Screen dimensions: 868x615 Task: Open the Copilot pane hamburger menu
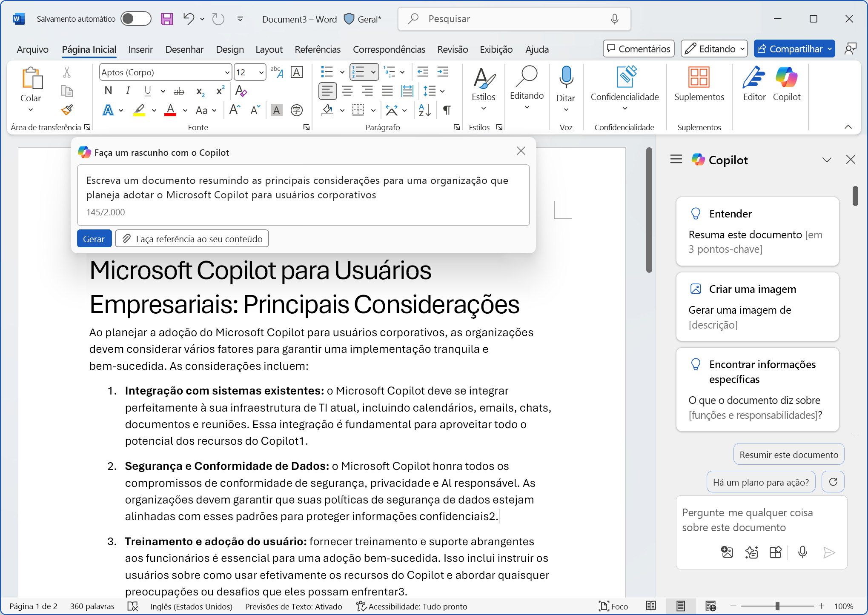[676, 160]
